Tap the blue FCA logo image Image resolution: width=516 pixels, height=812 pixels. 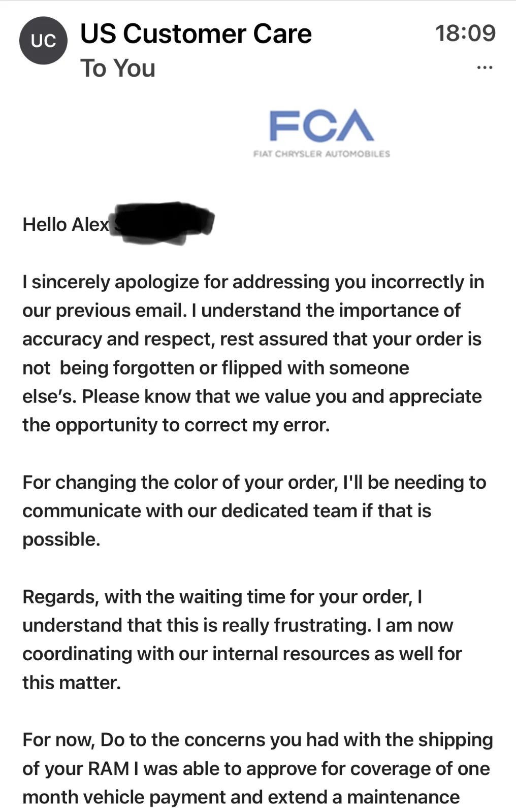tap(321, 125)
